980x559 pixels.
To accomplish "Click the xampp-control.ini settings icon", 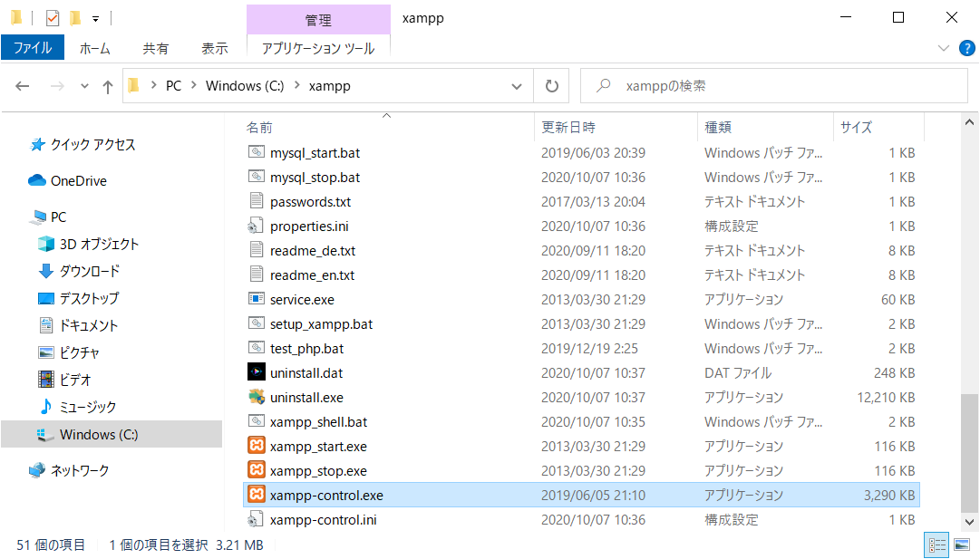I will (255, 519).
